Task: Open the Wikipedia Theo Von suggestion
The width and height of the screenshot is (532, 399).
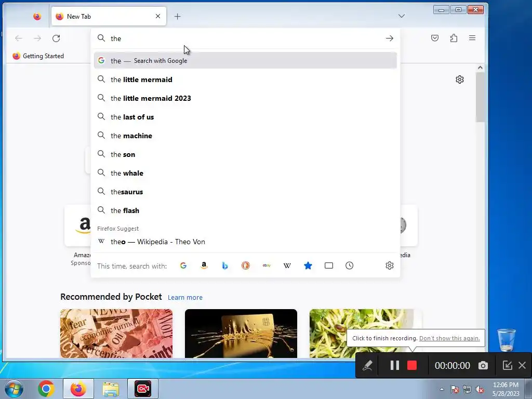Action: pyautogui.click(x=245, y=242)
